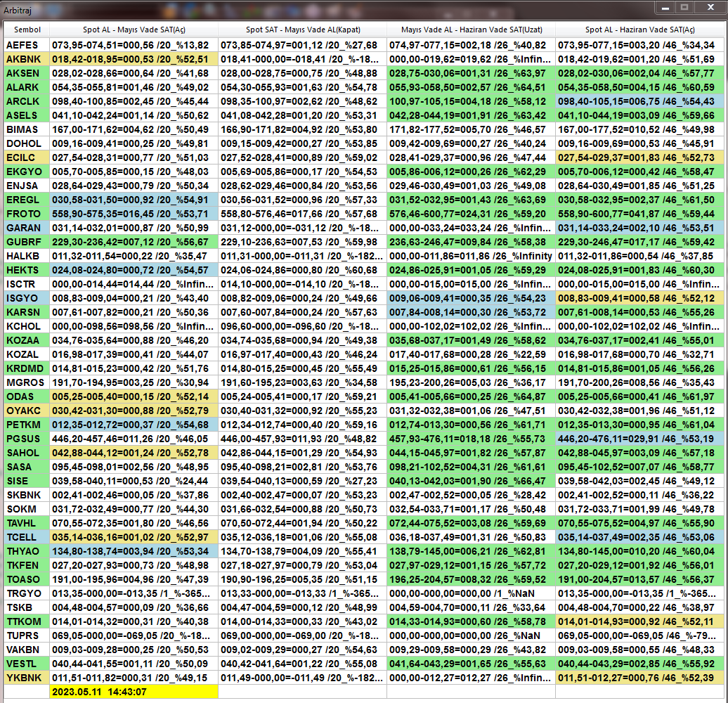Select the ALARK symbol cell
Image resolution: width=728 pixels, height=703 pixels.
(x=27, y=87)
